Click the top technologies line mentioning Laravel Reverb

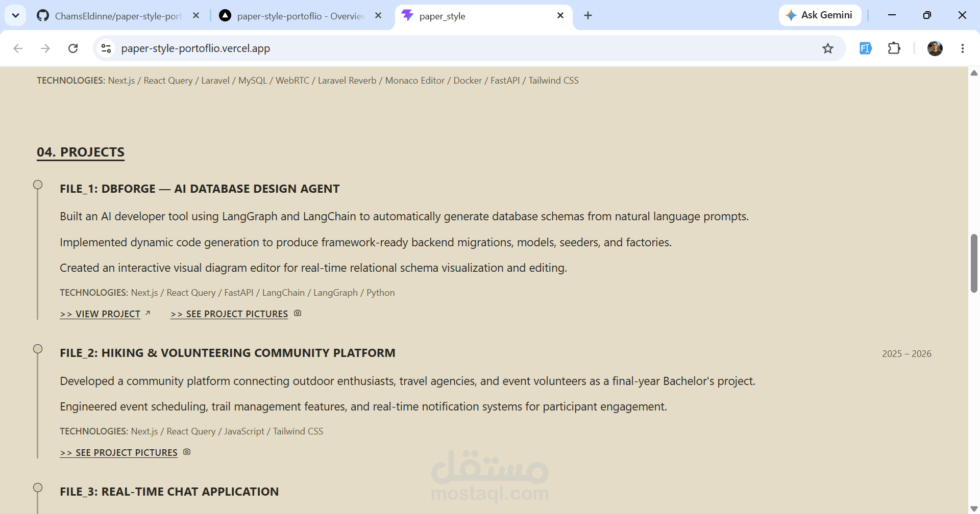(x=308, y=81)
